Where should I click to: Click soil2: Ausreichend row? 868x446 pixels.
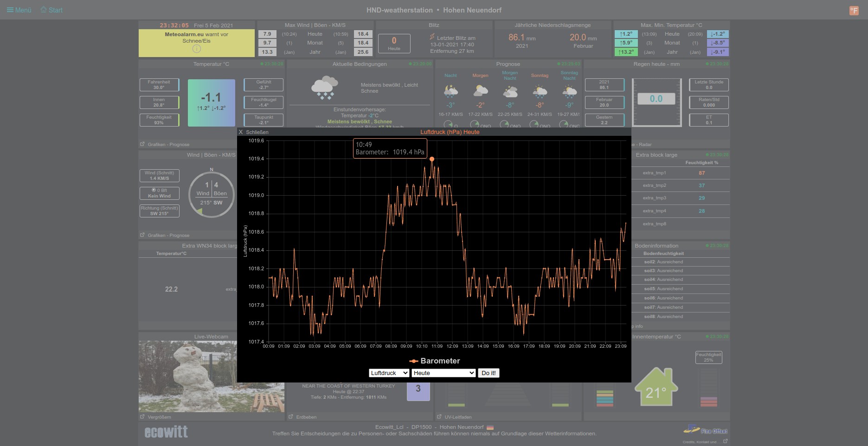663,262
